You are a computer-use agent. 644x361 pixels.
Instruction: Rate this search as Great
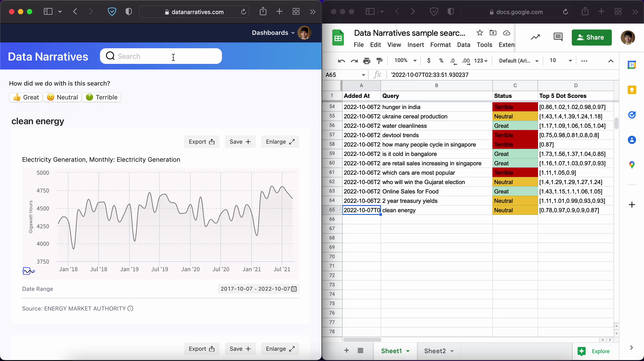(x=26, y=97)
